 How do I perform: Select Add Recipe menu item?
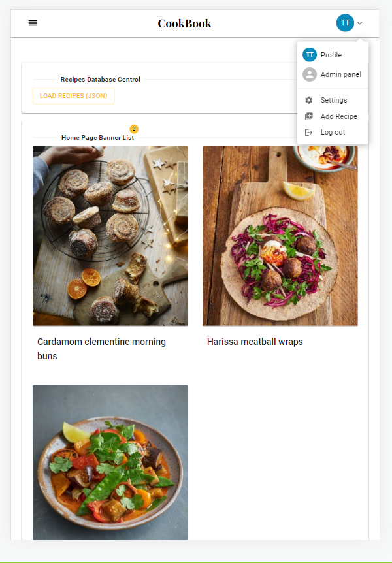pos(337,116)
